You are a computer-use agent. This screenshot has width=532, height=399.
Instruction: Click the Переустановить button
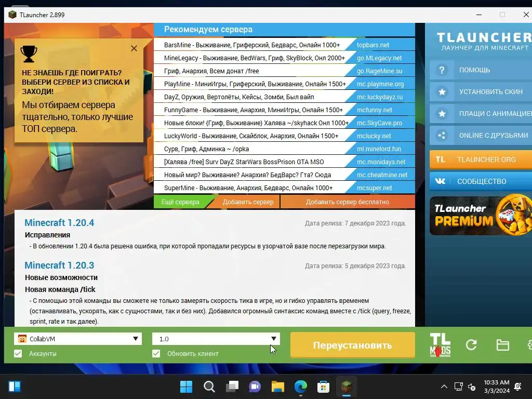[353, 345]
